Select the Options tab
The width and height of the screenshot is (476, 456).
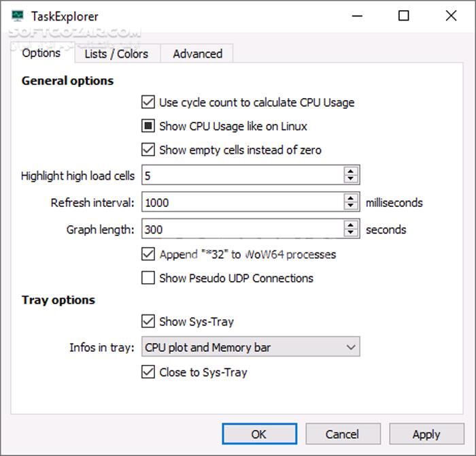click(41, 53)
